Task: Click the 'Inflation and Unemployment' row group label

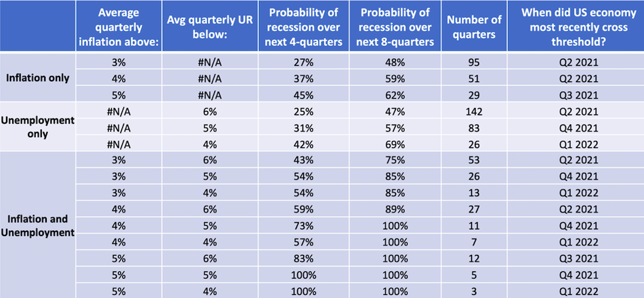Action: pos(38,225)
